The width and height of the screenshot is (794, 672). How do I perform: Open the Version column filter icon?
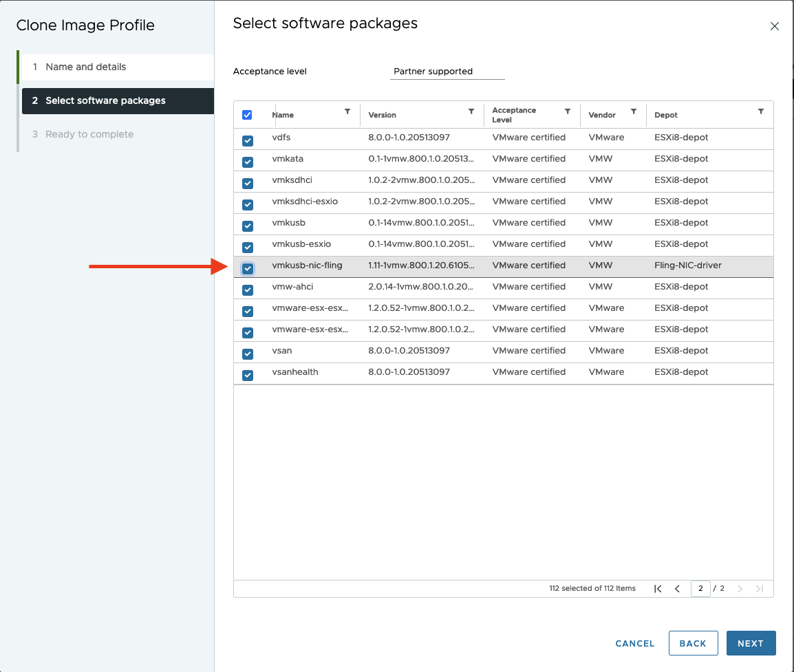pos(471,111)
